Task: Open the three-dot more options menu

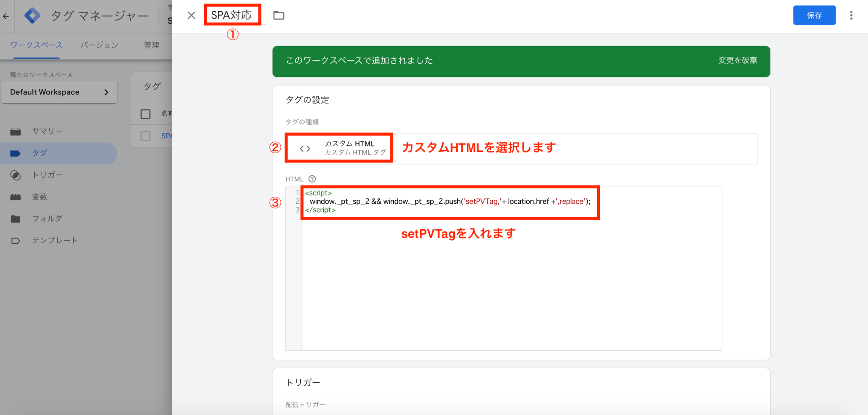Action: pos(851,15)
